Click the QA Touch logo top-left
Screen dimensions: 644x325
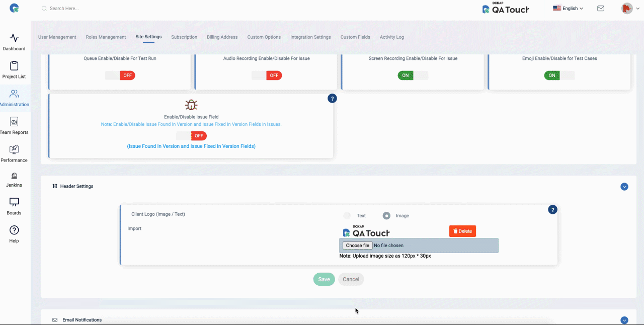click(x=15, y=8)
